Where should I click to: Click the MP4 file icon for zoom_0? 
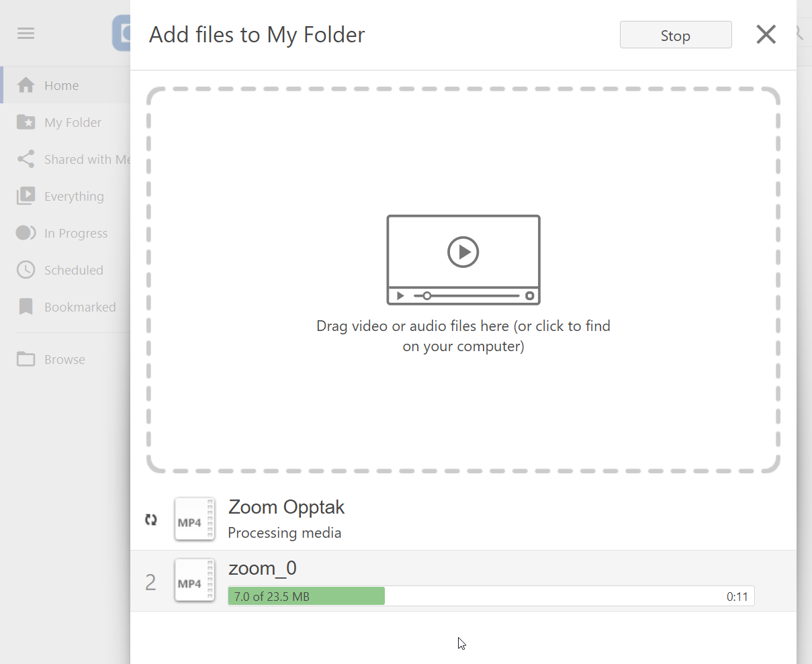pos(195,581)
